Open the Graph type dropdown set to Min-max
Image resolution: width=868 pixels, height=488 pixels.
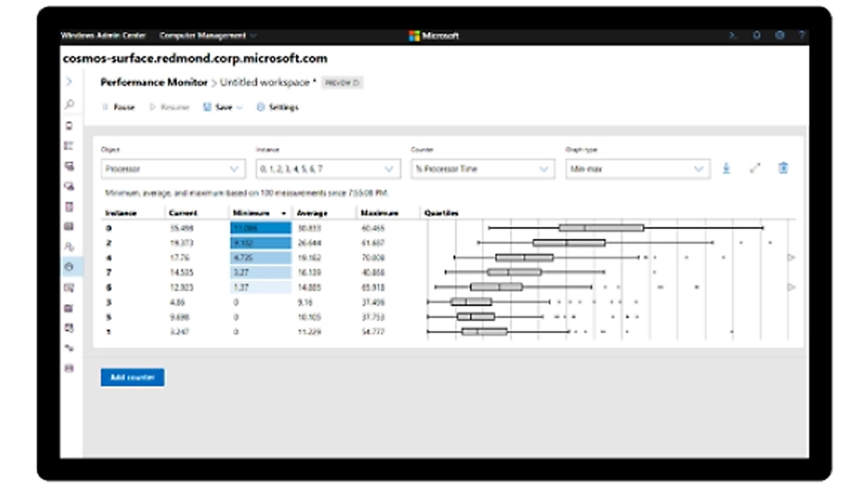pyautogui.click(x=637, y=169)
